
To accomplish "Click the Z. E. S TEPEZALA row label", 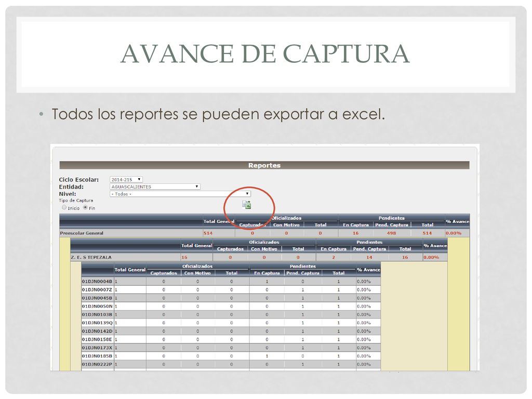I will pyautogui.click(x=91, y=257).
